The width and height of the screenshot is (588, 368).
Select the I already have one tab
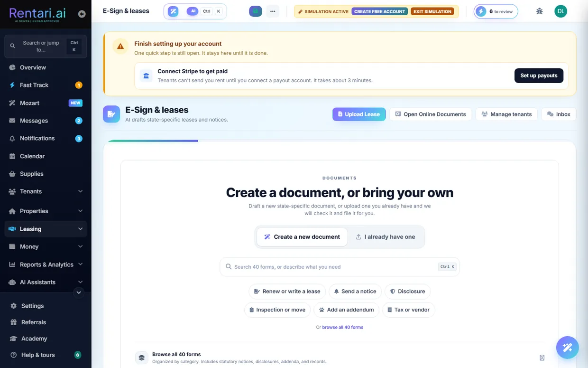(385, 237)
